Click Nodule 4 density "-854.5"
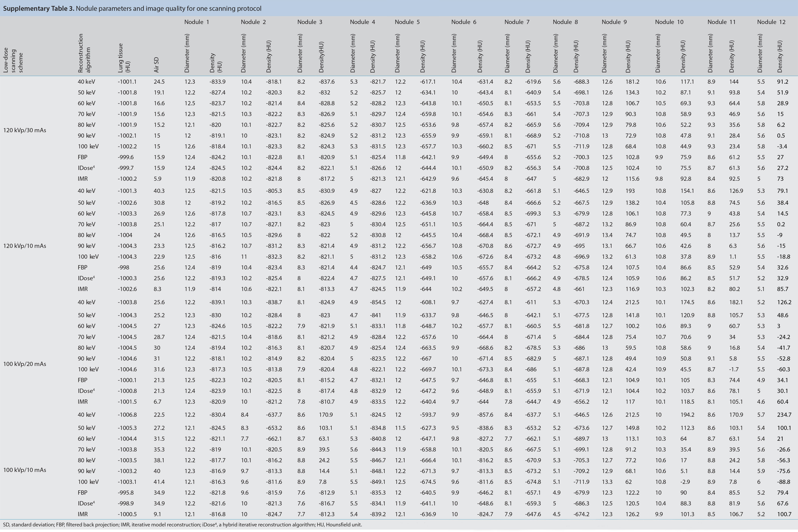The height and width of the screenshot is (532, 798). coord(378,302)
